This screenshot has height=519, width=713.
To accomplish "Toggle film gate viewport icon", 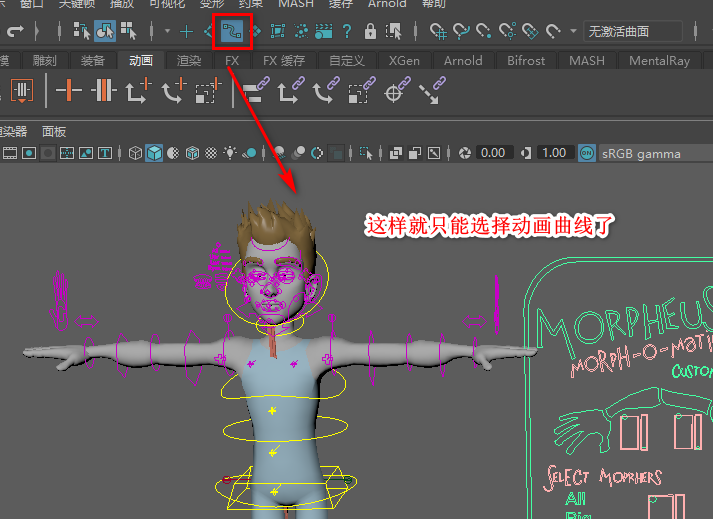I will 10,153.
